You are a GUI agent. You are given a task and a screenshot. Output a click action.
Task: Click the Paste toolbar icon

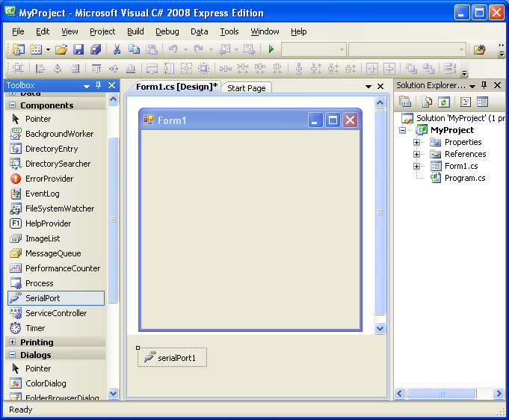pyautogui.click(x=151, y=49)
